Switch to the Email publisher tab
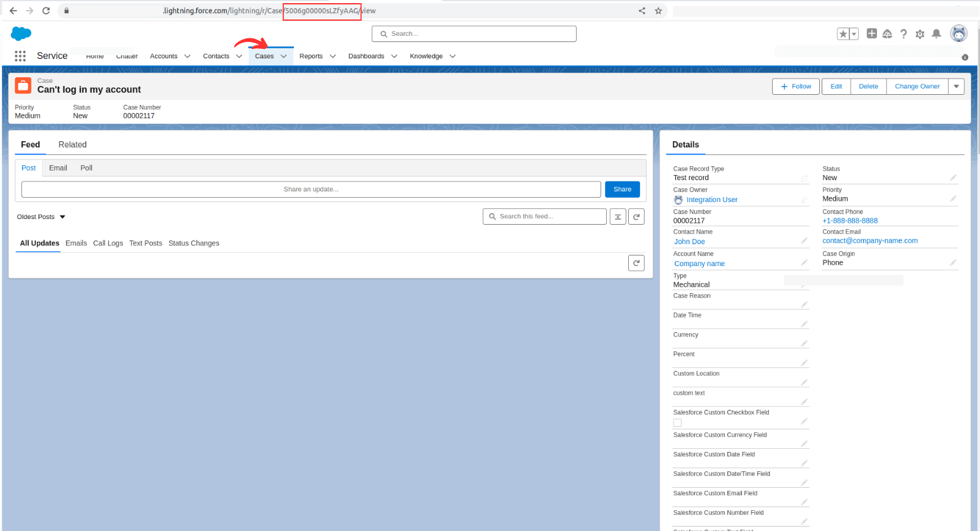This screenshot has width=980, height=531. [58, 168]
